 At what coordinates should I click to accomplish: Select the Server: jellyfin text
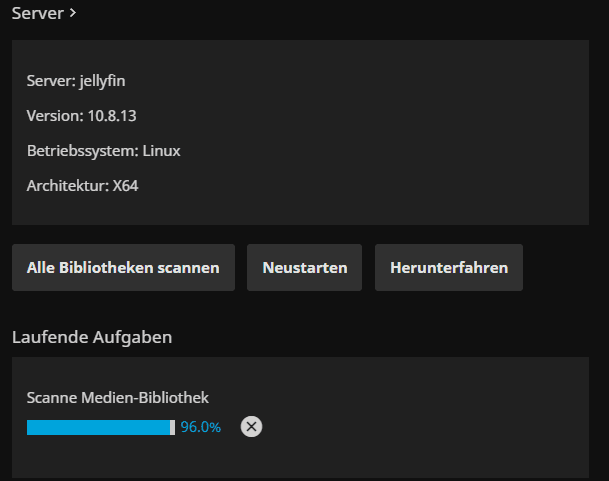click(76, 81)
